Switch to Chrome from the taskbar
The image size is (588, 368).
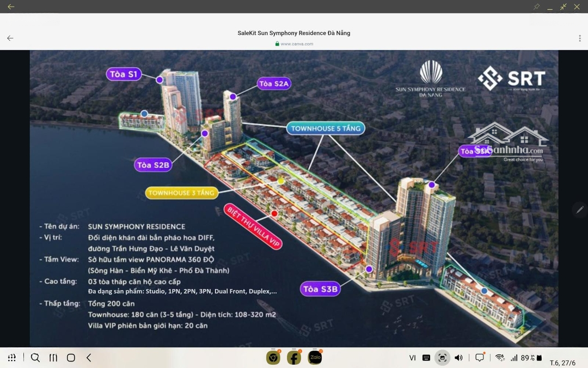pos(273,358)
